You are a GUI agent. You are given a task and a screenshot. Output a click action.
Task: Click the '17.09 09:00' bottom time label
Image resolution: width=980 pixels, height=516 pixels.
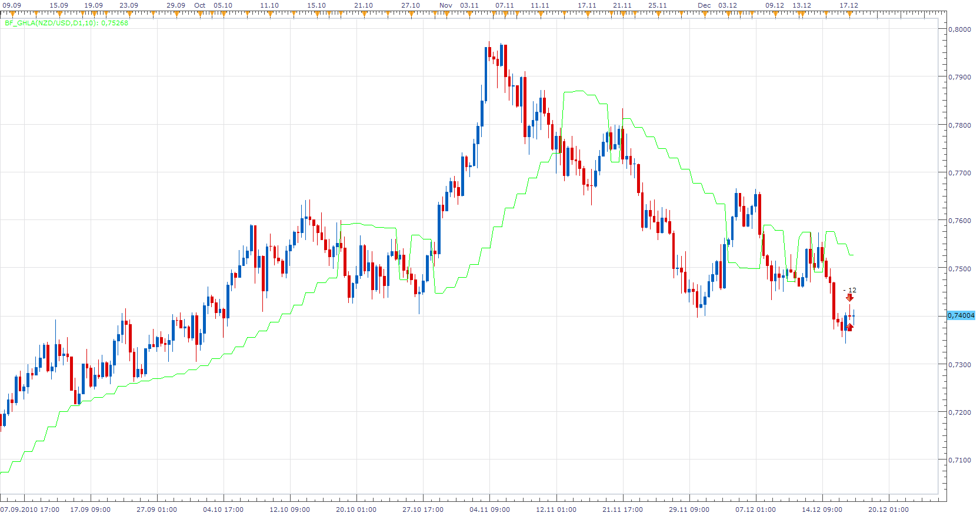(91, 510)
